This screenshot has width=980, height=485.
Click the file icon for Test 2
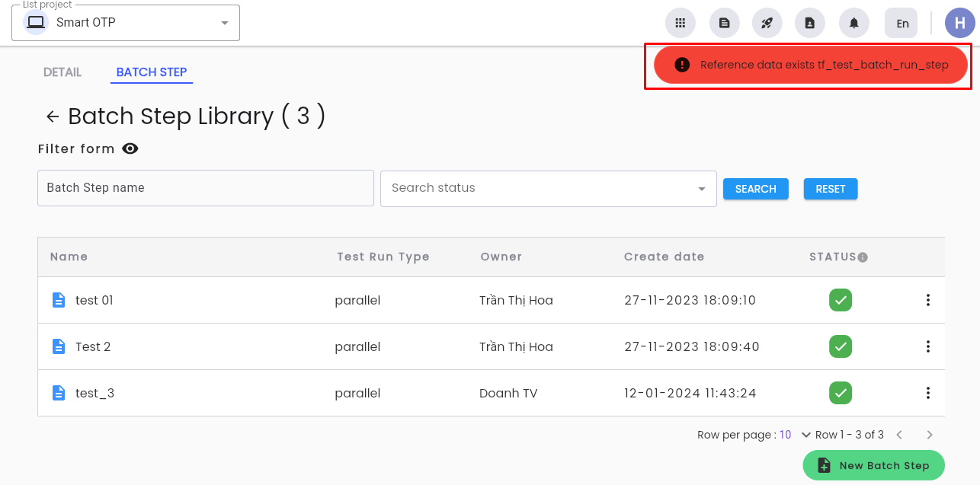pyautogui.click(x=59, y=346)
